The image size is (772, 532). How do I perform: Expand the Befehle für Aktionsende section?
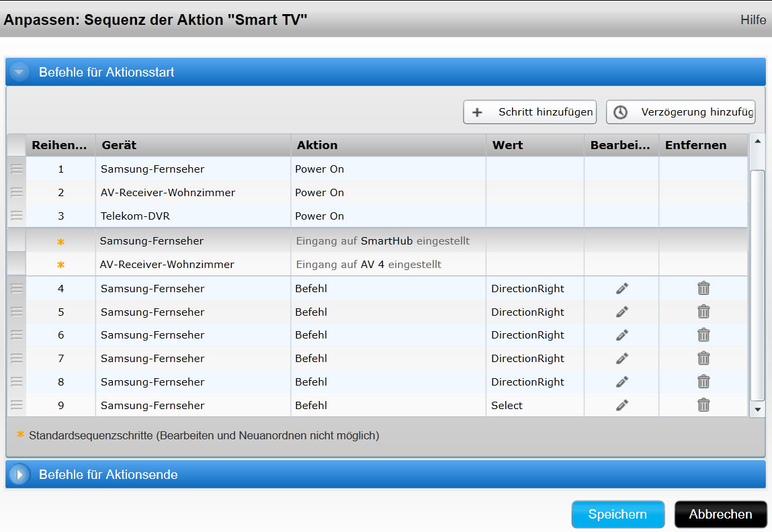[x=19, y=475]
